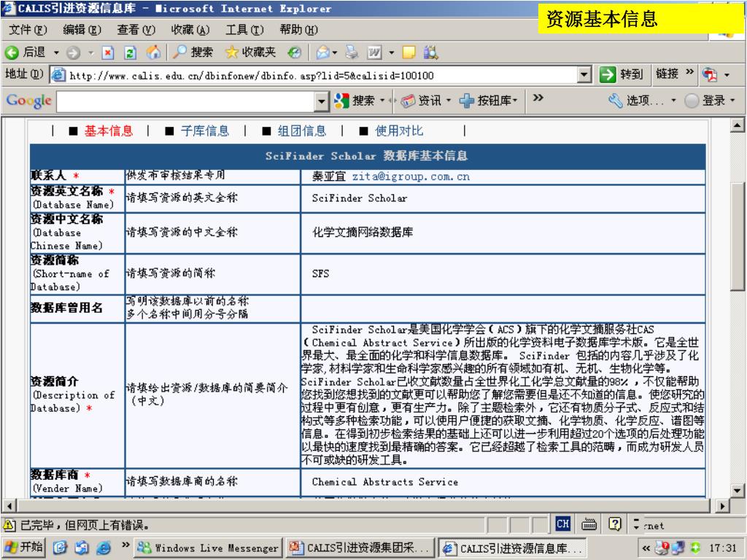The height and width of the screenshot is (560, 747).
Task: Open the 工具(T) menu
Action: coord(244,29)
